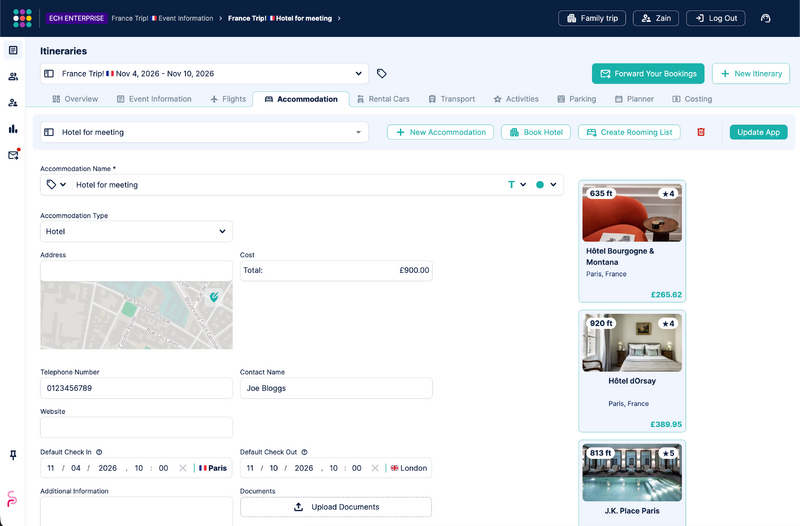800x526 pixels.
Task: Clear the Default Check In date
Action: pyautogui.click(x=183, y=468)
